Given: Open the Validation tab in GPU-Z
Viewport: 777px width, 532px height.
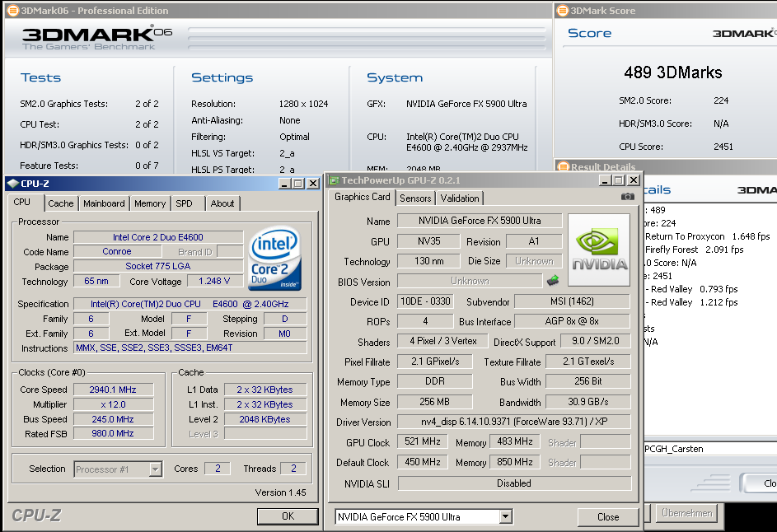Looking at the screenshot, I should click(460, 198).
